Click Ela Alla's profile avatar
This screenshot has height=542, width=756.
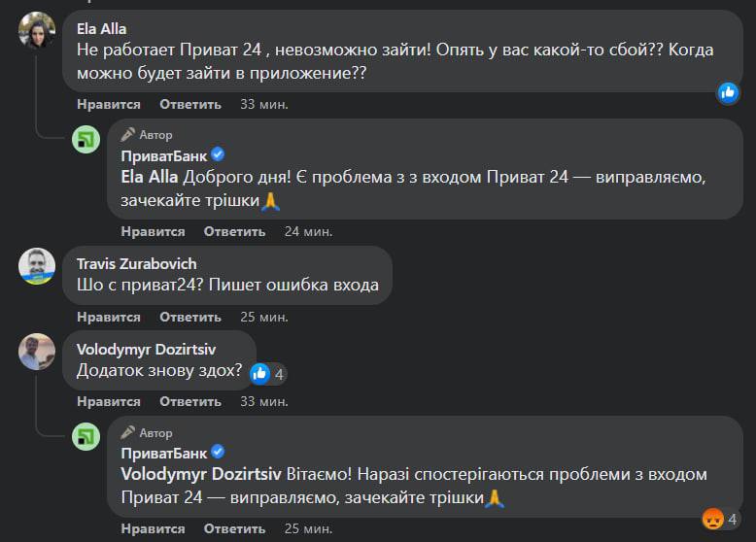(36, 30)
